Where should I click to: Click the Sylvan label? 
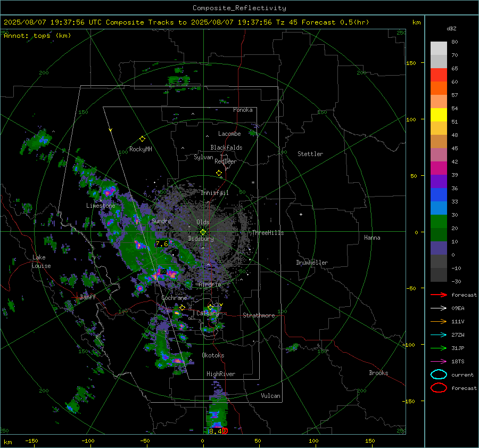click(x=203, y=157)
